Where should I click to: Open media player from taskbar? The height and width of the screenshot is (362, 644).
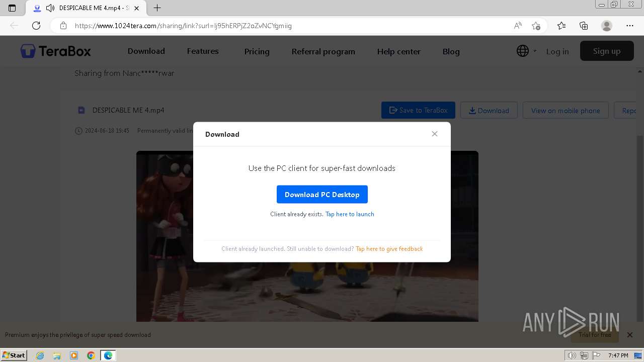pyautogui.click(x=74, y=355)
